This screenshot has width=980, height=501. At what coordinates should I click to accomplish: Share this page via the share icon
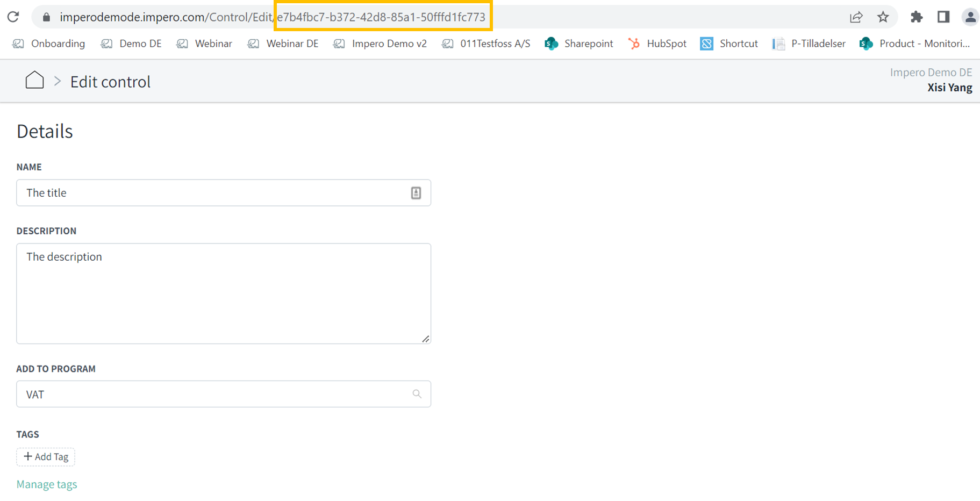856,17
